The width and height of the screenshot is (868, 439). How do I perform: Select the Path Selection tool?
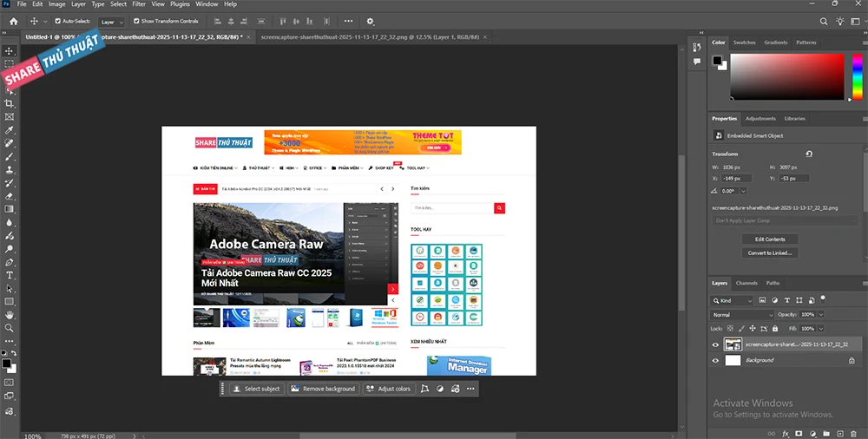click(9, 288)
